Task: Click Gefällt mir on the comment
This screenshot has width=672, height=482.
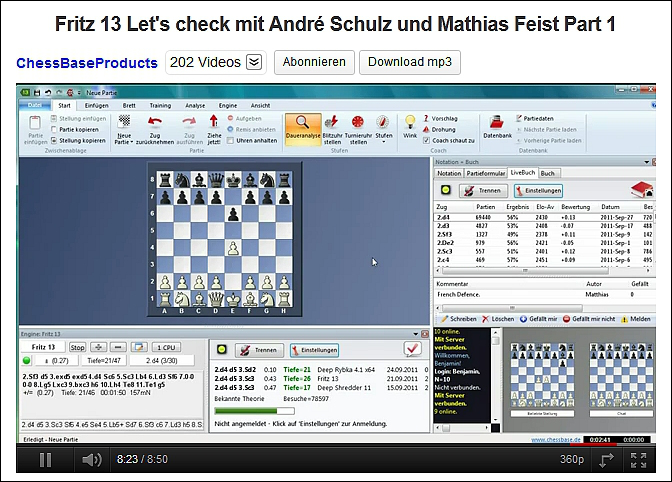Action: click(538, 319)
